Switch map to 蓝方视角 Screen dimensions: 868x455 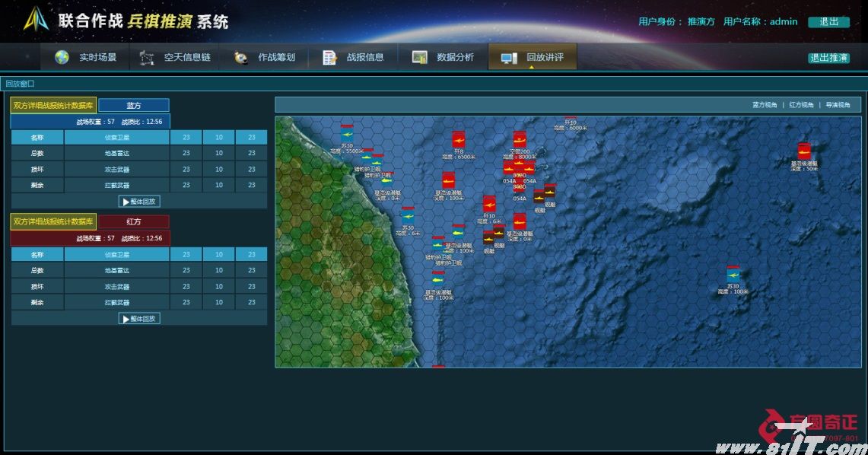click(765, 105)
